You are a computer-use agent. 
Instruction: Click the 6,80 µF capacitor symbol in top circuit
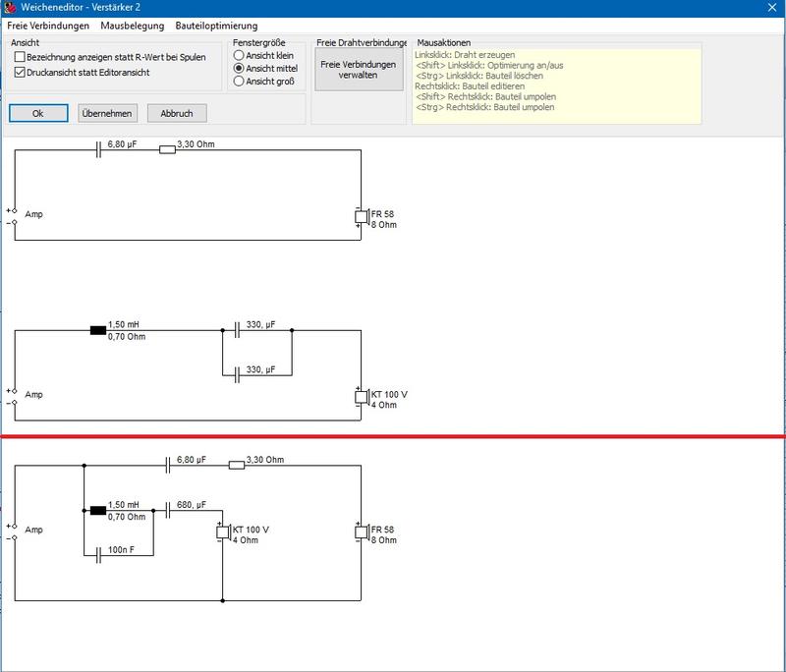point(98,149)
